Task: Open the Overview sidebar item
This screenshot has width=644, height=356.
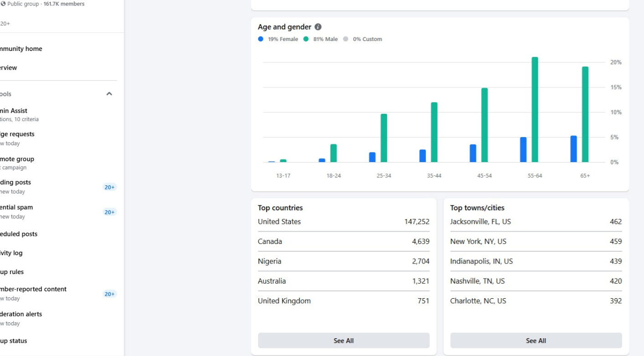Action: (x=9, y=68)
